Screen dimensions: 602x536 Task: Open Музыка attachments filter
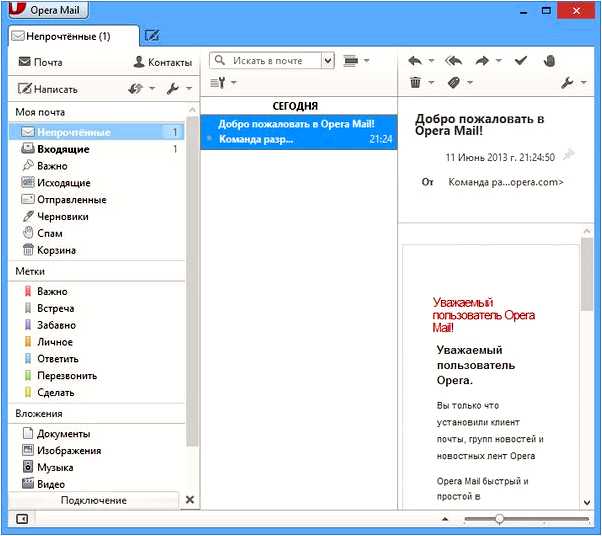tap(48, 467)
